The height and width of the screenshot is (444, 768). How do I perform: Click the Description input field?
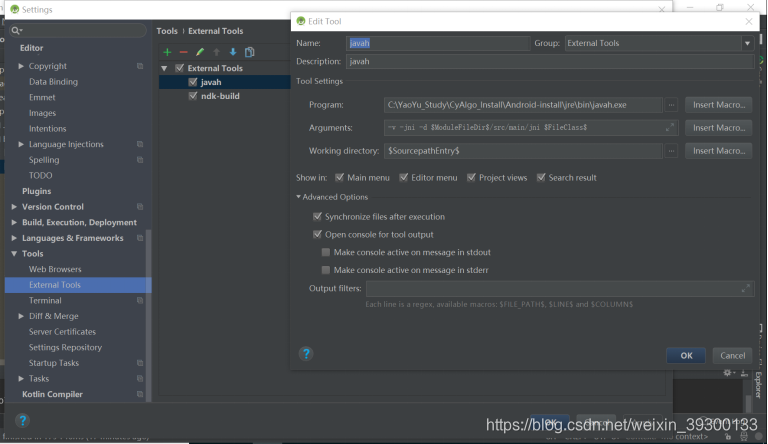click(x=550, y=62)
